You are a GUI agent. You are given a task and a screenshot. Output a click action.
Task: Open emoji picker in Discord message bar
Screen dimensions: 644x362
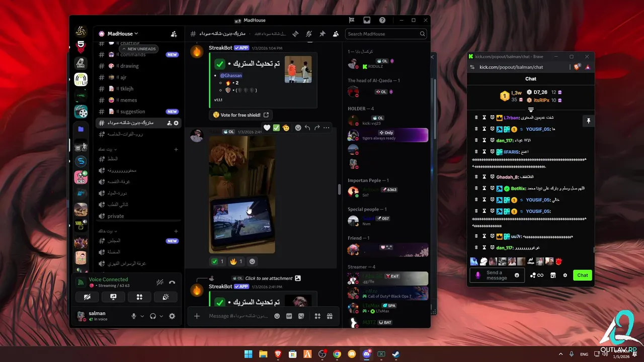[x=277, y=316]
